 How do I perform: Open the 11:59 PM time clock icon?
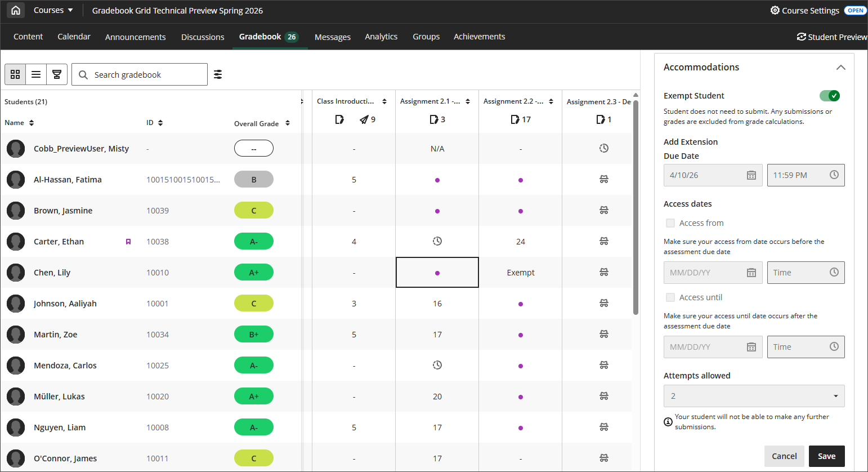pyautogui.click(x=834, y=175)
